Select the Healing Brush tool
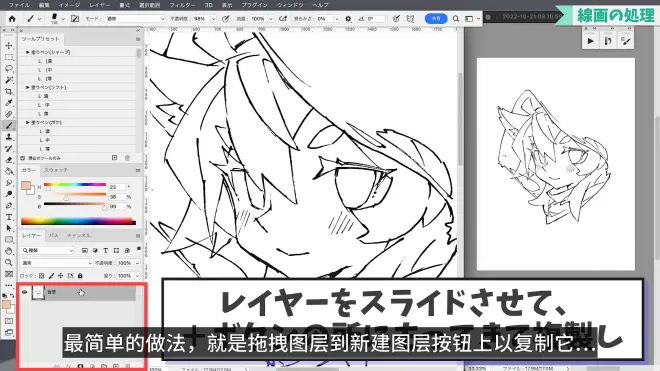This screenshot has width=660, height=371. (x=9, y=114)
